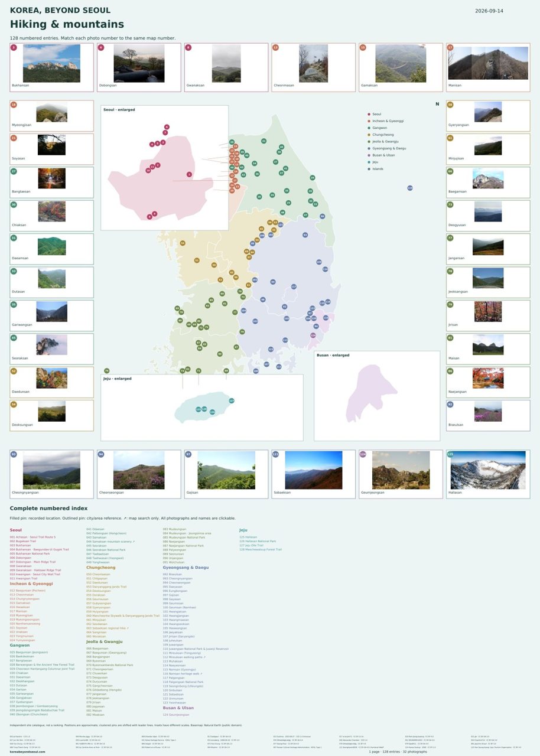Click map pin 47 on the main map
Viewport: 540px width, 756px height.
point(305,215)
